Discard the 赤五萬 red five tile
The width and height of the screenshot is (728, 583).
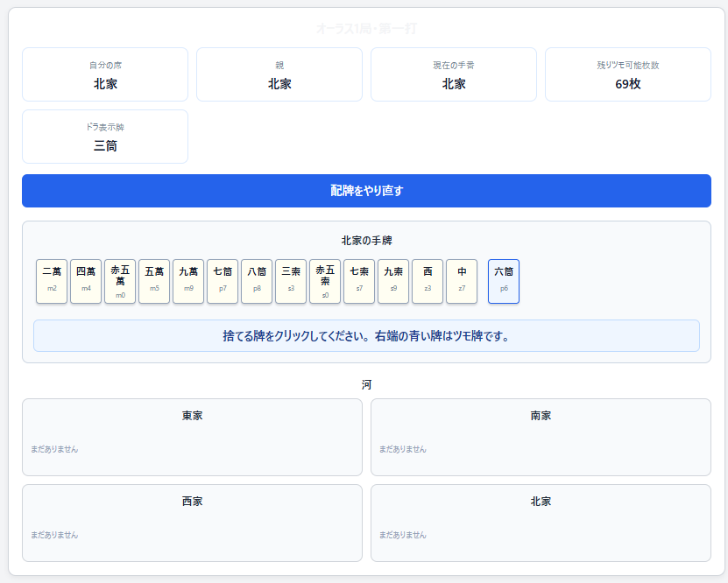point(120,282)
